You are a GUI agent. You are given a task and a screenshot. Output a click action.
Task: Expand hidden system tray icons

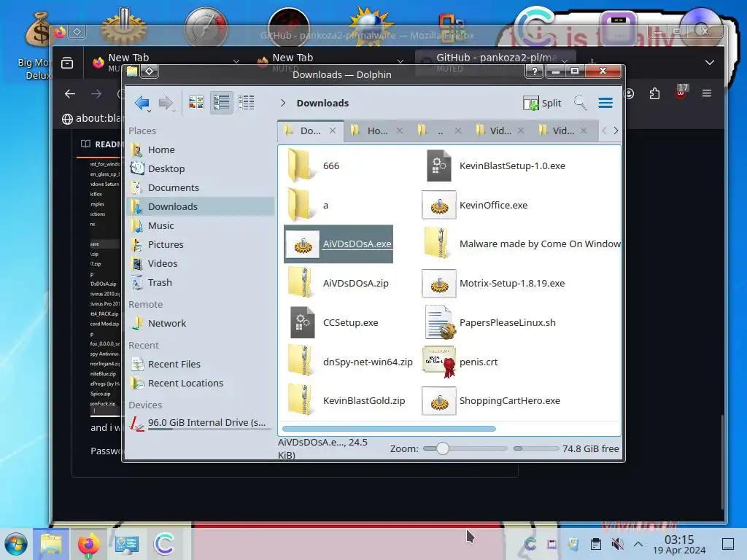click(638, 544)
